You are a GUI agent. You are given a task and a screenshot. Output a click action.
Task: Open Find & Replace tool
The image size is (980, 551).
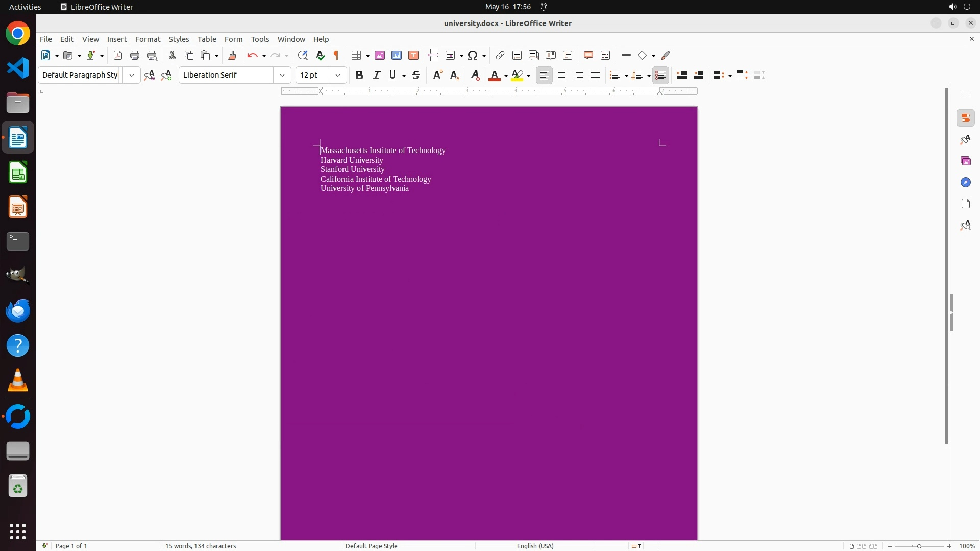(303, 56)
